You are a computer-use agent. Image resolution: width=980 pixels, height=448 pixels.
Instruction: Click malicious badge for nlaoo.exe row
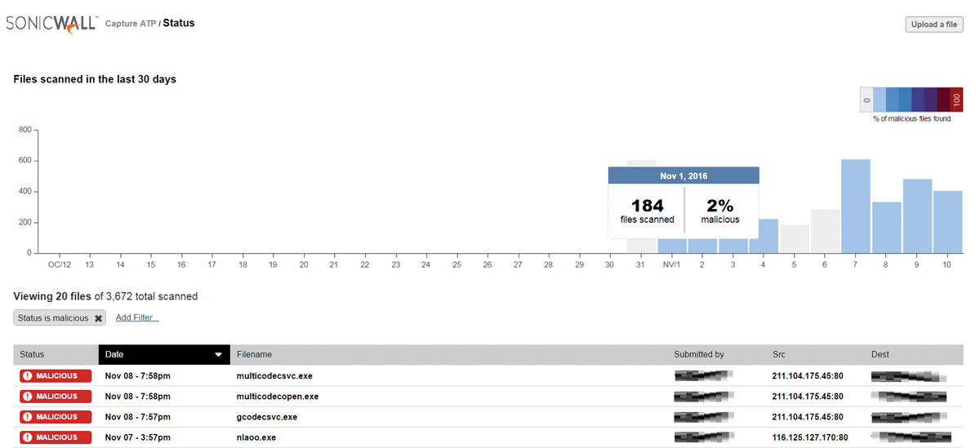click(56, 437)
